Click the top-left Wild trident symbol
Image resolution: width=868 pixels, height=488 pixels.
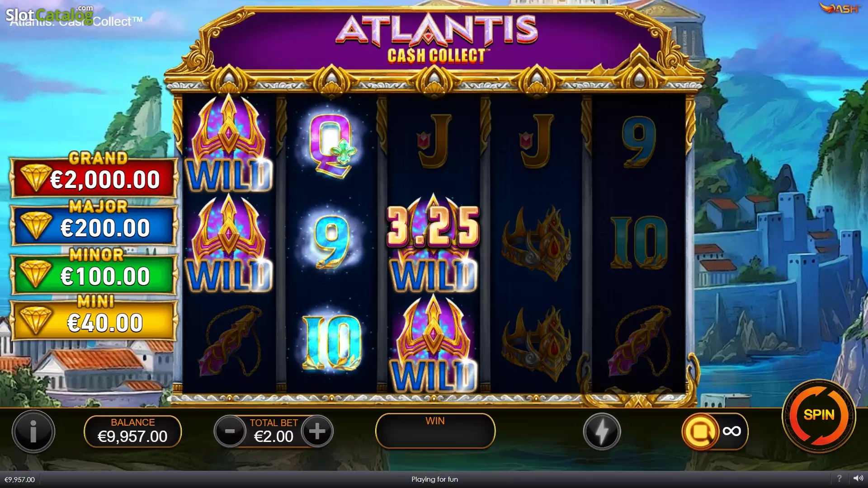tap(229, 144)
